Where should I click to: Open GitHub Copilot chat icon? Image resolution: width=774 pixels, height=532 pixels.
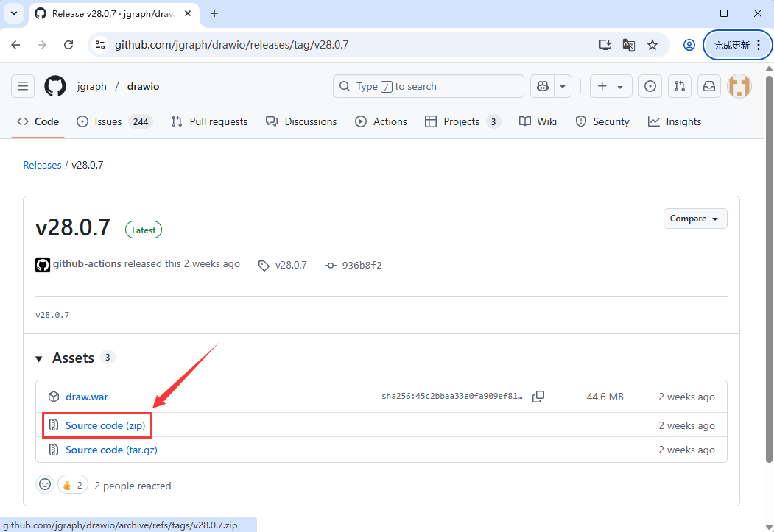point(543,86)
